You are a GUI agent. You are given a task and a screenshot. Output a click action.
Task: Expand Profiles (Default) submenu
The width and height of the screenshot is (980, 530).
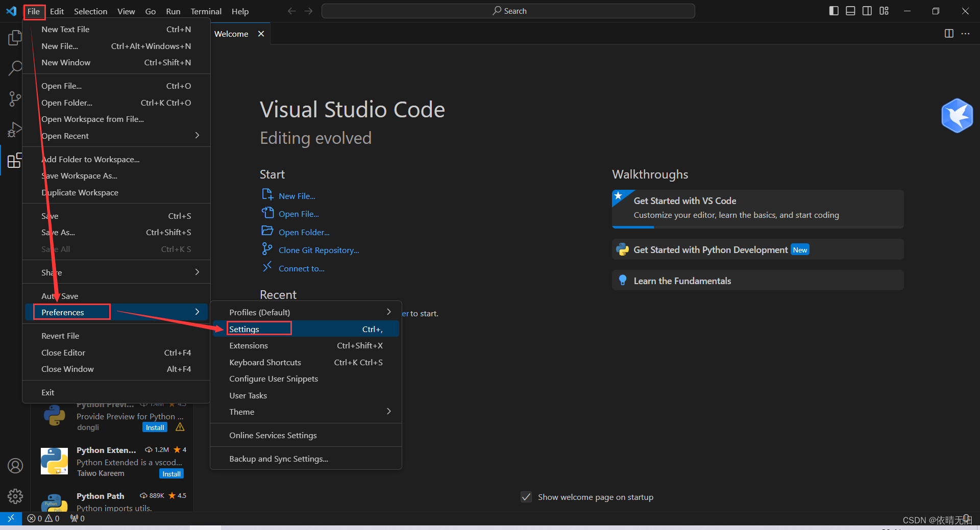point(306,312)
